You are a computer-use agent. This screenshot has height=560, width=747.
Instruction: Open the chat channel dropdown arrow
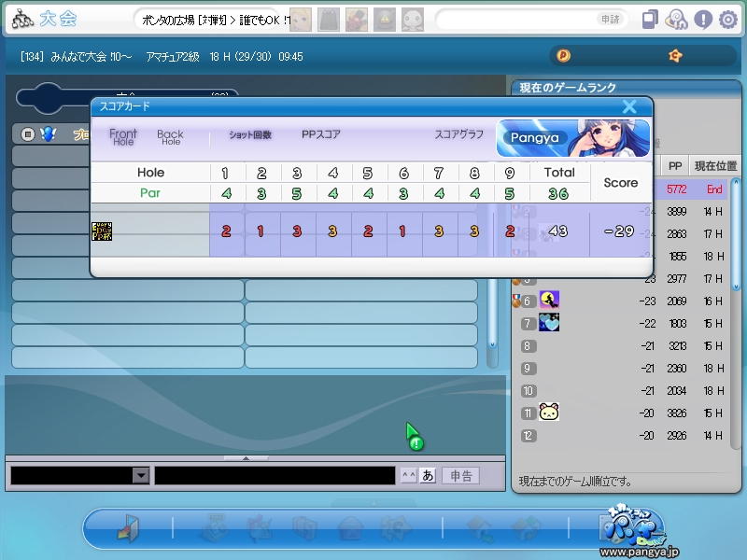click(x=141, y=475)
